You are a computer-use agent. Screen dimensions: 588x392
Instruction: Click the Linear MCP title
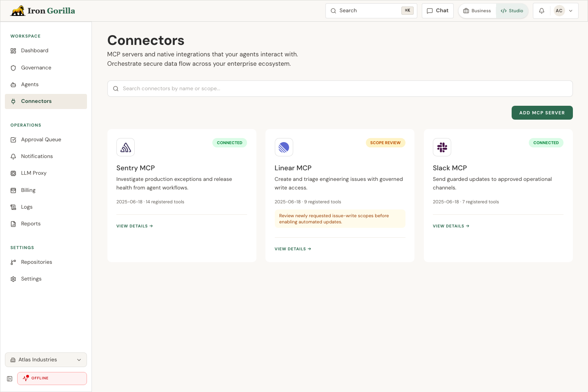pos(293,168)
